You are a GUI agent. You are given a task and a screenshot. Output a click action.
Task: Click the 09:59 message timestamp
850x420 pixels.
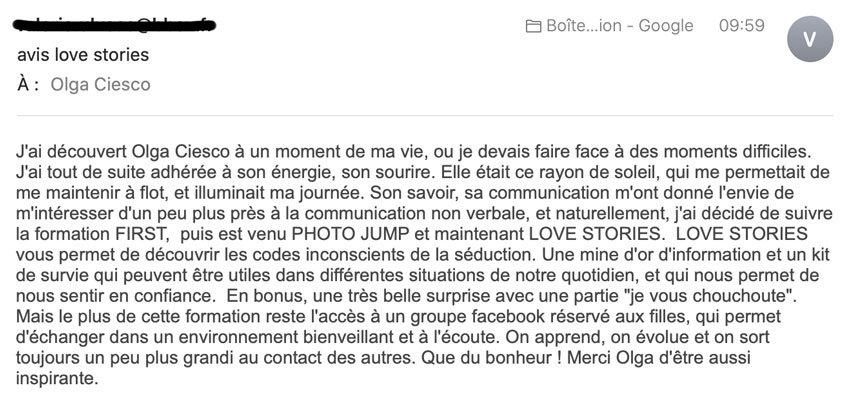coord(742,25)
